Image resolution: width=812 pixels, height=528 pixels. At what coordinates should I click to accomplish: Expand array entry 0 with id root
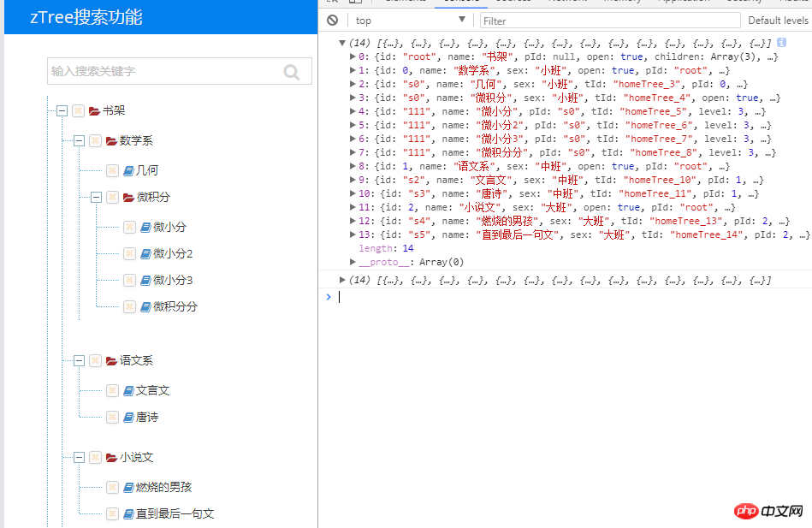353,56
